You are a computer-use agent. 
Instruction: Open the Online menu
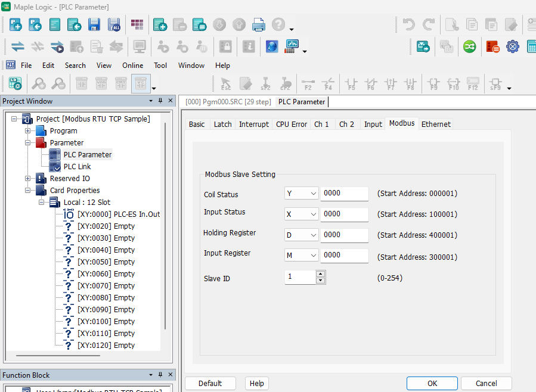(x=132, y=65)
